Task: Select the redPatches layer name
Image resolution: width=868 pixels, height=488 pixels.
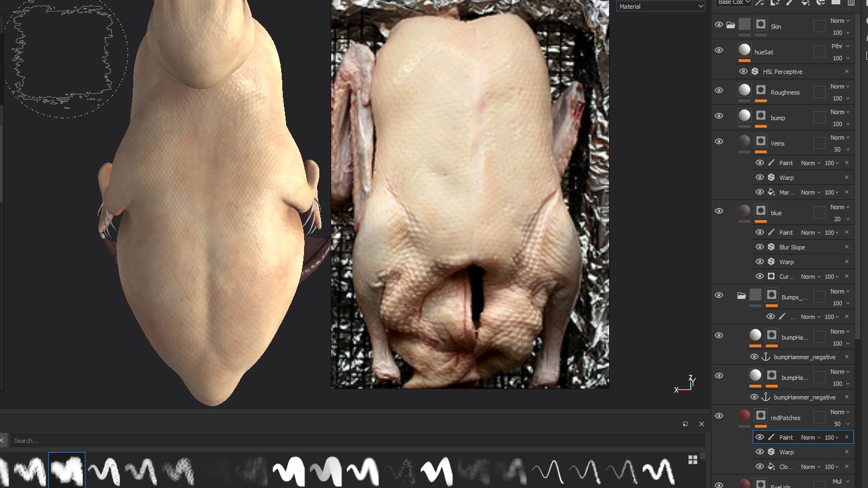Action: tap(785, 418)
